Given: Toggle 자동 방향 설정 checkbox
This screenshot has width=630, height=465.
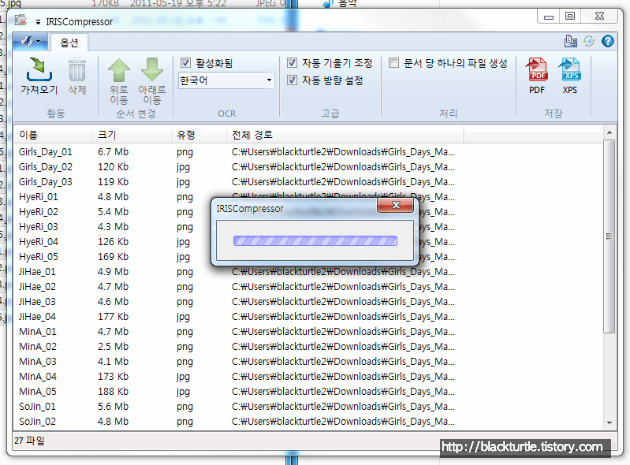Looking at the screenshot, I should point(292,80).
